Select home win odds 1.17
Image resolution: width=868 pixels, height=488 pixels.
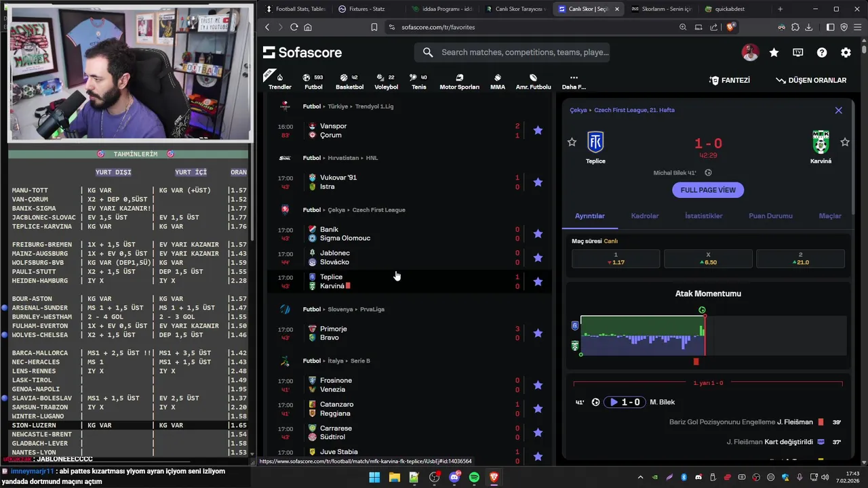point(616,258)
